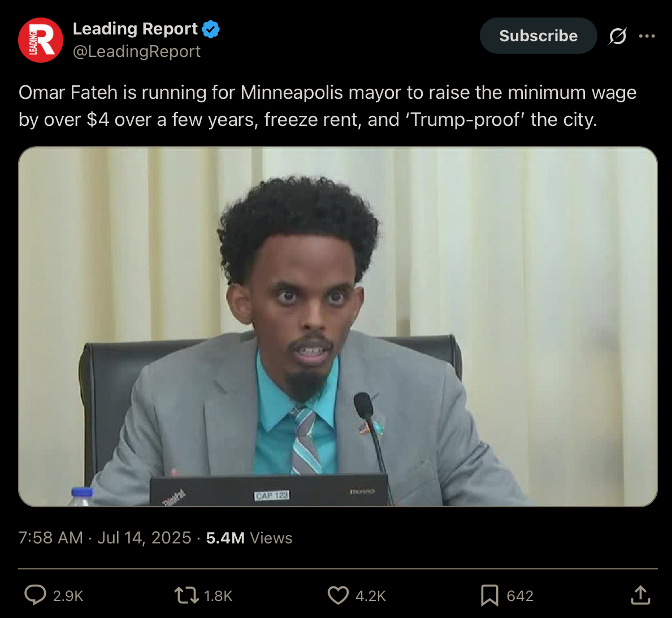
Task: Click the blue verified badge
Action: point(211,29)
